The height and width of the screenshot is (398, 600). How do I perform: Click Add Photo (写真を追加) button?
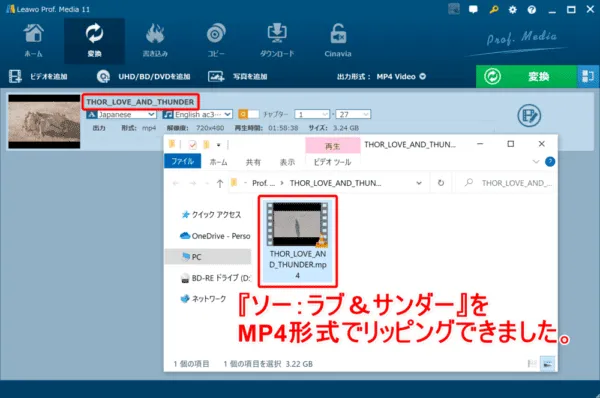click(x=238, y=77)
